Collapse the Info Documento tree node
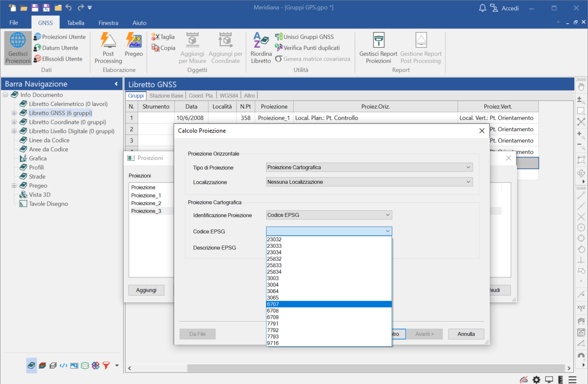The height and width of the screenshot is (384, 588). tap(5, 95)
